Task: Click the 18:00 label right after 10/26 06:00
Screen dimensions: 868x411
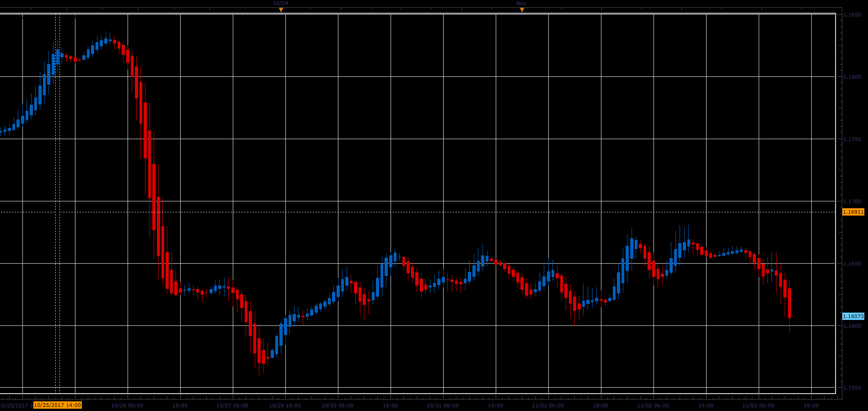Action: 180,406
